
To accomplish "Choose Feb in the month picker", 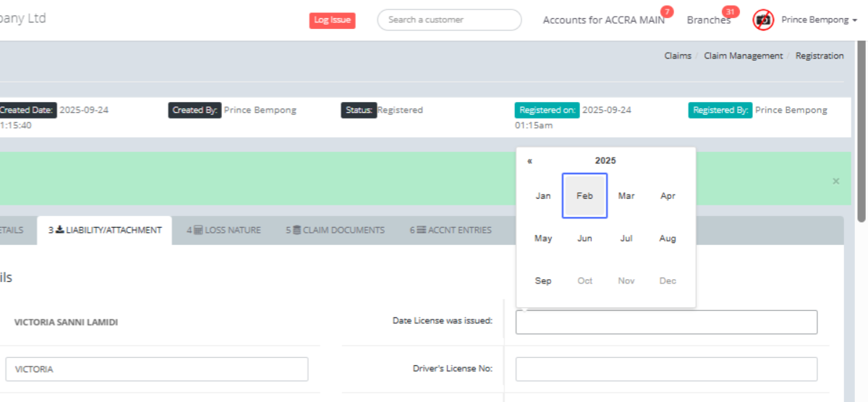I will (584, 196).
